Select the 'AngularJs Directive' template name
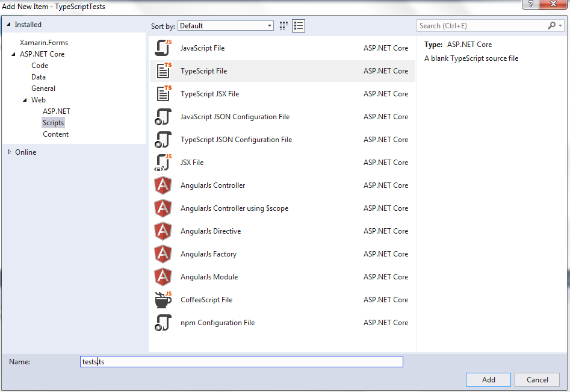This screenshot has height=392, width=570. click(x=211, y=231)
